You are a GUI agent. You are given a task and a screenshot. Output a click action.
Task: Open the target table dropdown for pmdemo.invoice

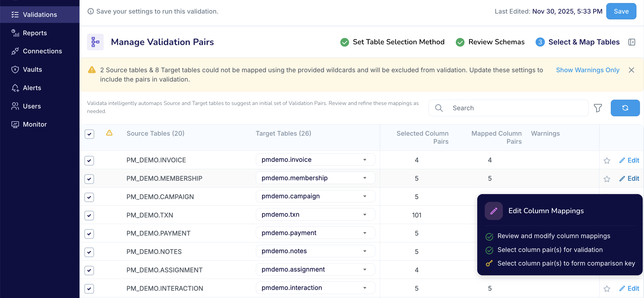click(x=365, y=159)
